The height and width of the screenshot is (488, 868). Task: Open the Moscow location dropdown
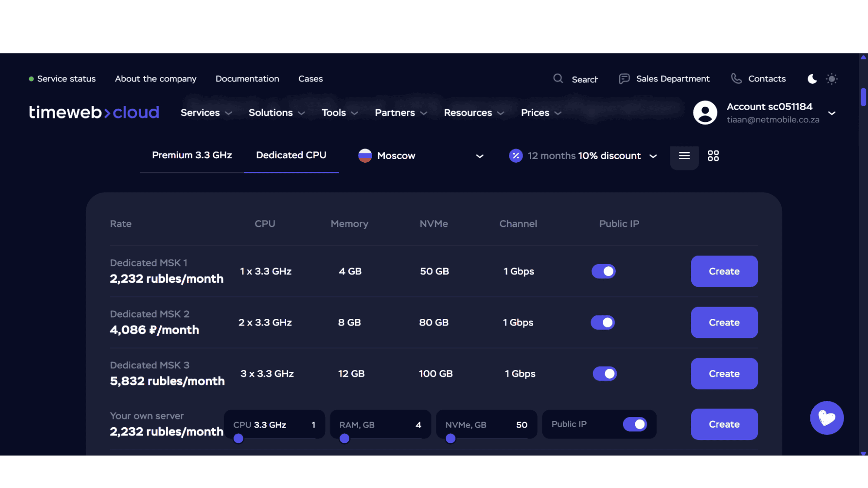coord(421,156)
